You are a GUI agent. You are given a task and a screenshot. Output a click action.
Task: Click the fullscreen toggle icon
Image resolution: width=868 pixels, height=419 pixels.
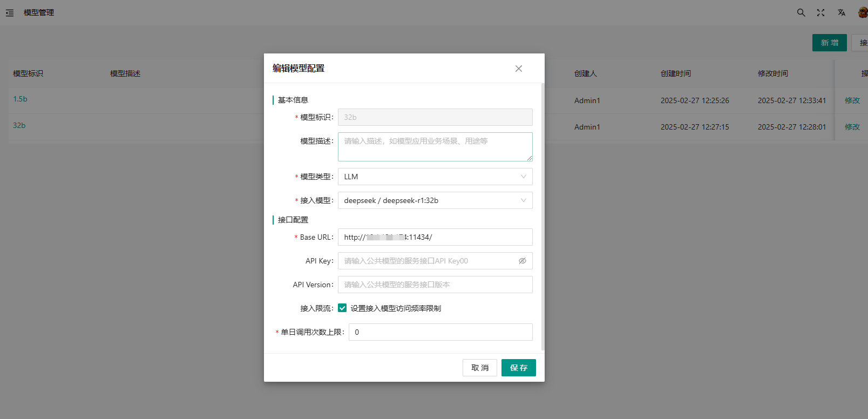tap(820, 12)
